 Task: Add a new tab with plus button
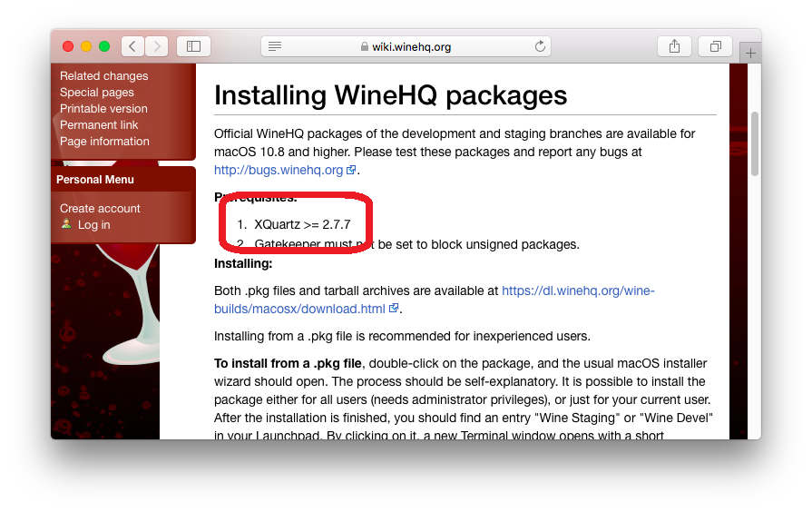(x=750, y=53)
